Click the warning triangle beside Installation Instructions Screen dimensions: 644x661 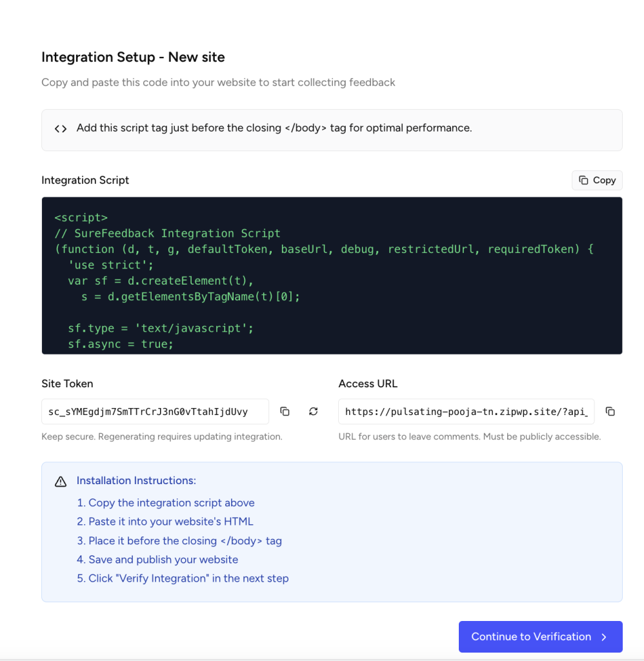click(x=60, y=481)
